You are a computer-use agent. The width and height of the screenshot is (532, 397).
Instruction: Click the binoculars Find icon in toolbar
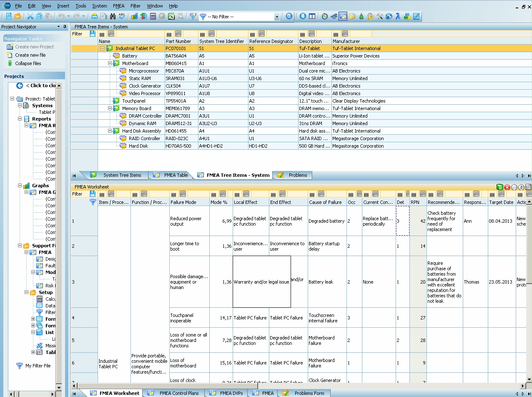tap(113, 16)
